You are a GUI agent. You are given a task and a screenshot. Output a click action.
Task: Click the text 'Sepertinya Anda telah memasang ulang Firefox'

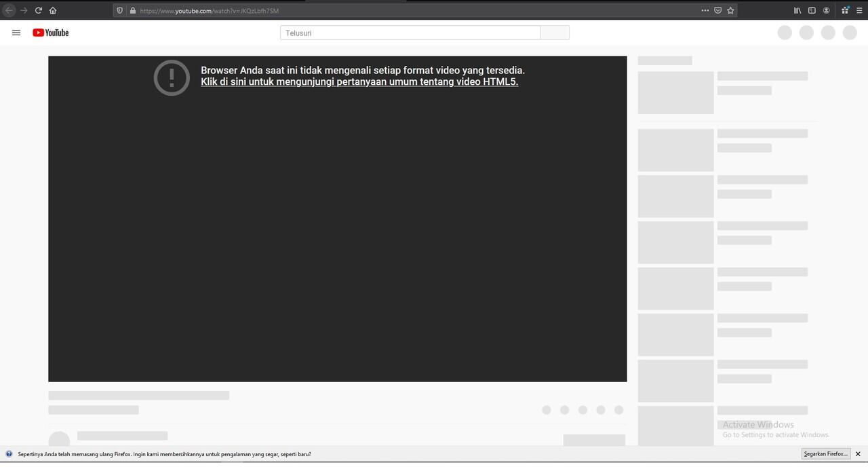(x=74, y=454)
